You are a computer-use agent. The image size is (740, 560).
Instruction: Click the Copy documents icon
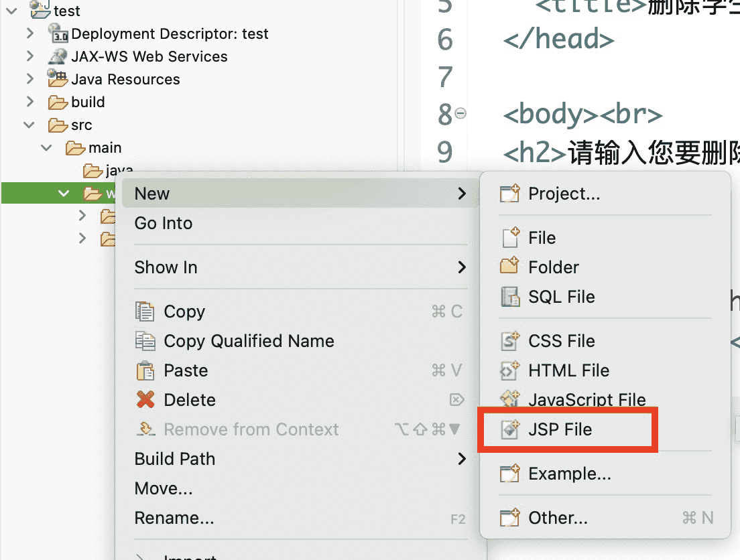[x=145, y=311]
